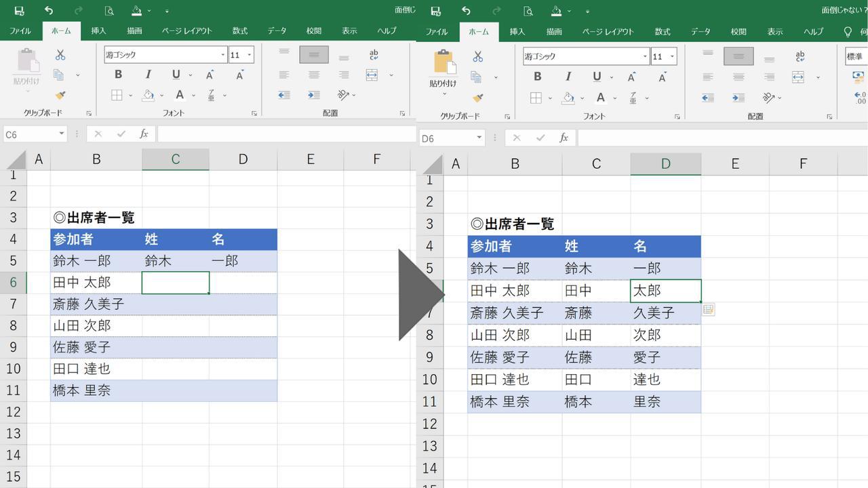
Task: Decrease indent in left Excel window
Action: 284,95
